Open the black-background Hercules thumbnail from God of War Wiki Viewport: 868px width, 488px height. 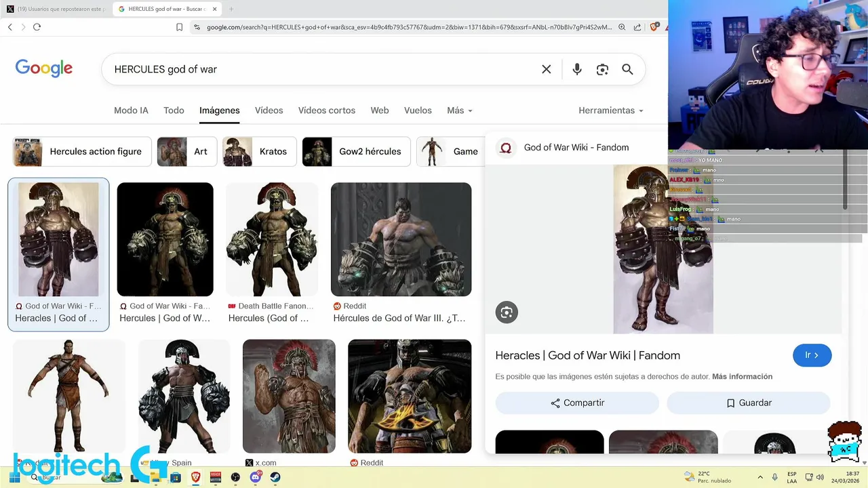coord(165,239)
